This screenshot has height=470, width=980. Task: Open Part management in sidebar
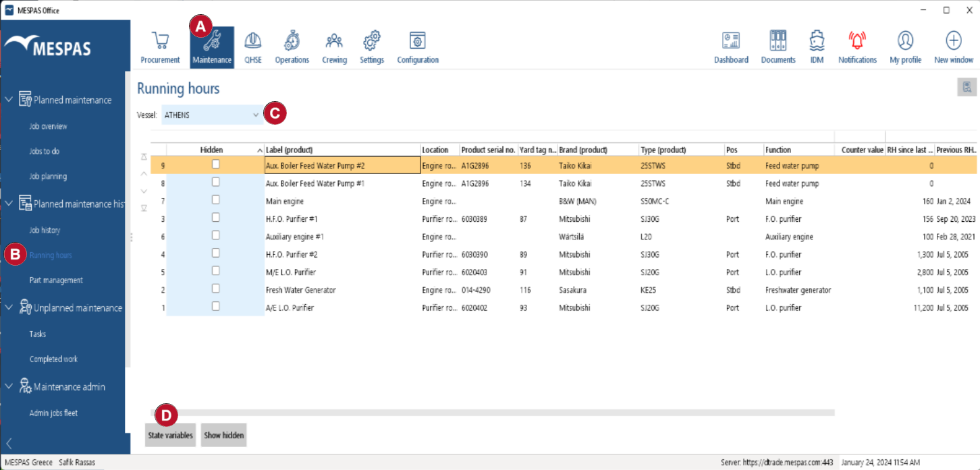click(x=56, y=280)
